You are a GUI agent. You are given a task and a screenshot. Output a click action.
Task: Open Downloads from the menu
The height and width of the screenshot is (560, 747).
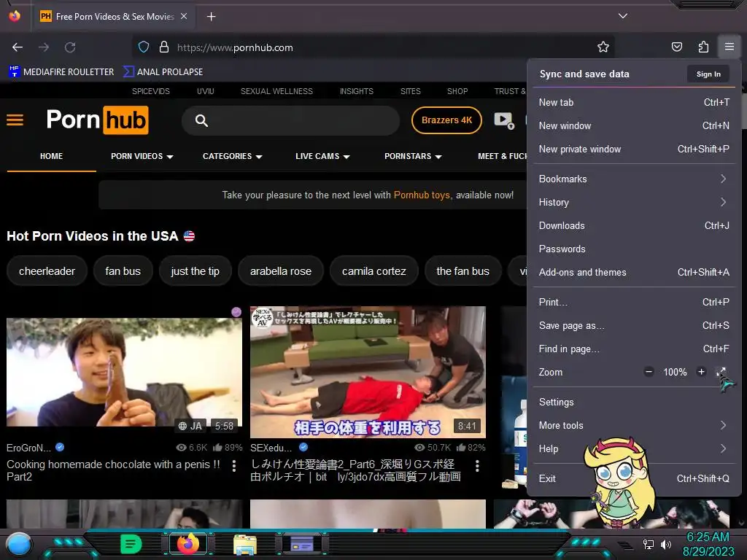point(634,226)
